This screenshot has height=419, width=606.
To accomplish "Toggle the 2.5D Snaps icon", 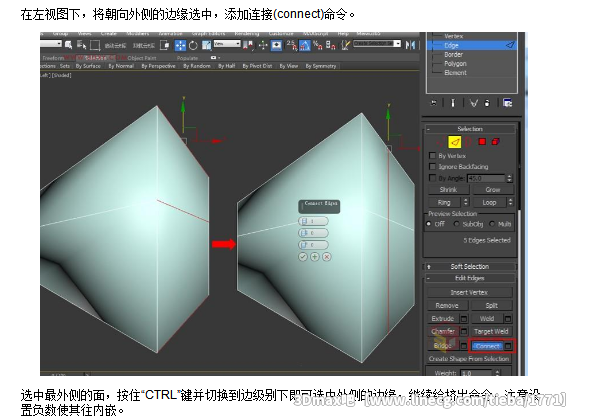I will [292, 46].
